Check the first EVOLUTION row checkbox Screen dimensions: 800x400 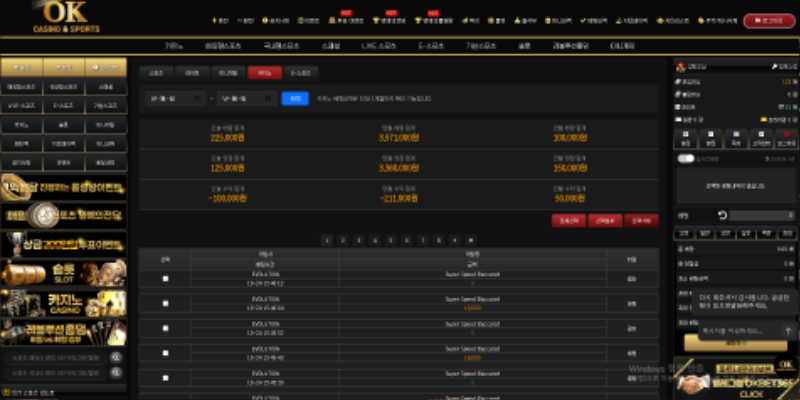click(x=166, y=279)
